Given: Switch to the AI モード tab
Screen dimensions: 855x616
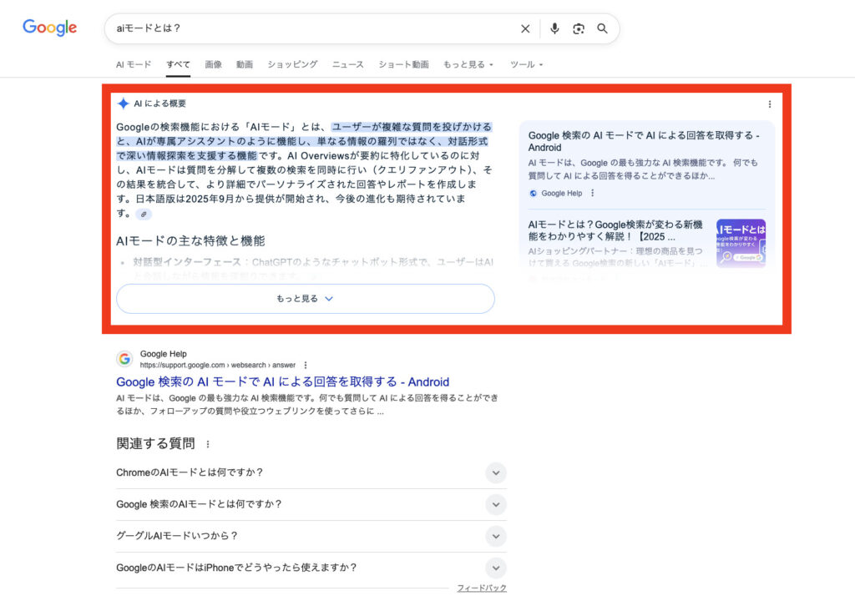Looking at the screenshot, I should tap(134, 64).
